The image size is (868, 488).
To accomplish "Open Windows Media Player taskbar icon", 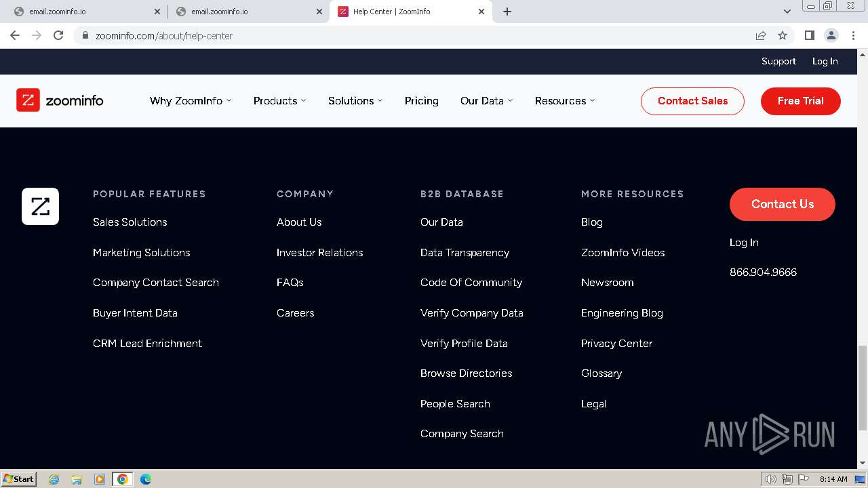I will (x=100, y=479).
